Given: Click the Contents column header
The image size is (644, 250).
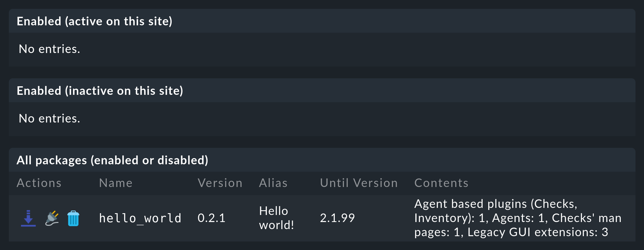Looking at the screenshot, I should (441, 183).
